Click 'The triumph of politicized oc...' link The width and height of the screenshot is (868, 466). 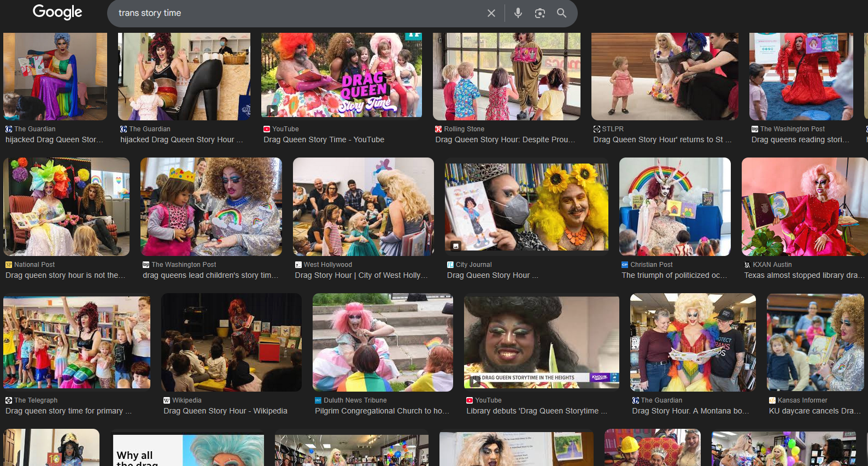pyautogui.click(x=674, y=275)
